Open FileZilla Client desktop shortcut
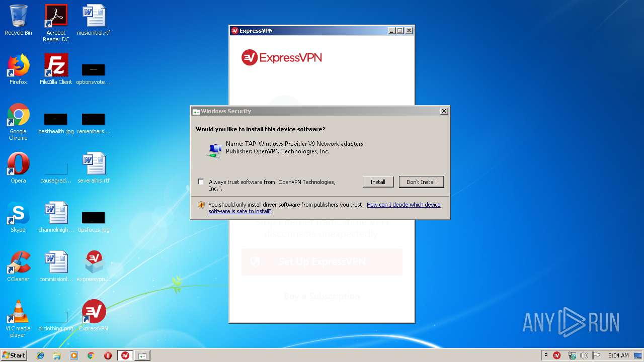Screen dimensions: 644x362 click(56, 69)
